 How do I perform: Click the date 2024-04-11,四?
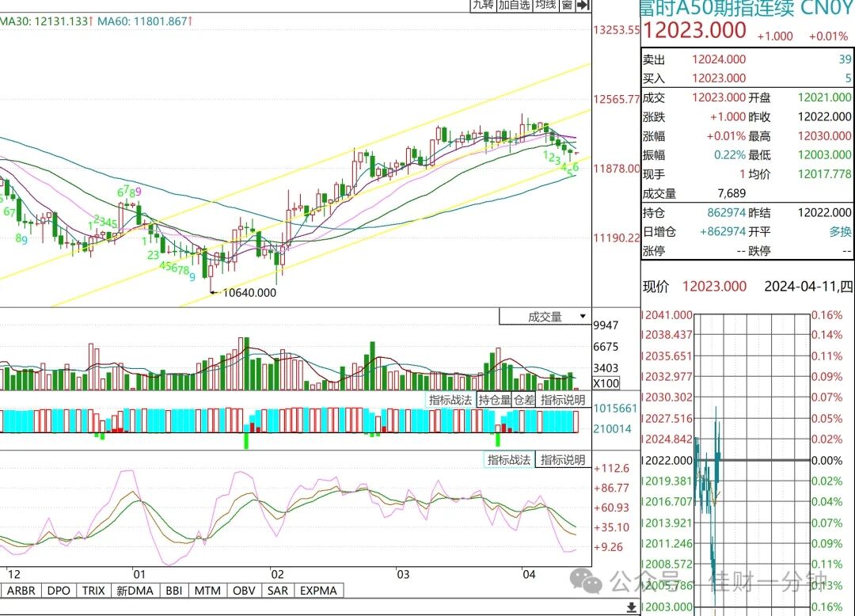click(x=808, y=286)
